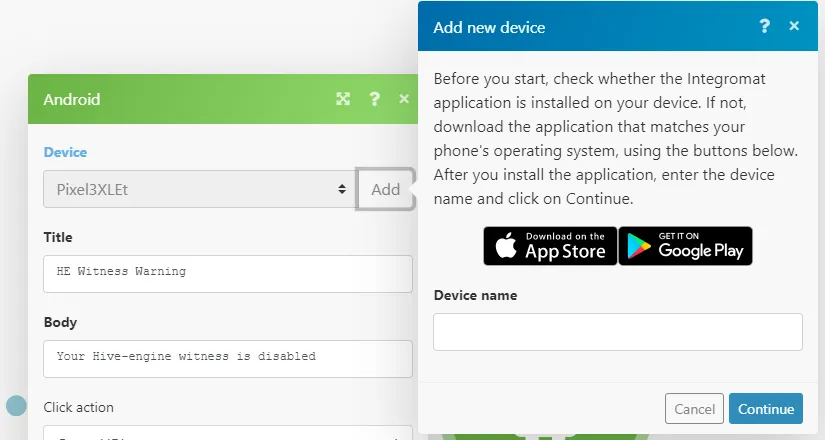
Task: Close the Add new device dialog
Action: pyautogui.click(x=794, y=26)
